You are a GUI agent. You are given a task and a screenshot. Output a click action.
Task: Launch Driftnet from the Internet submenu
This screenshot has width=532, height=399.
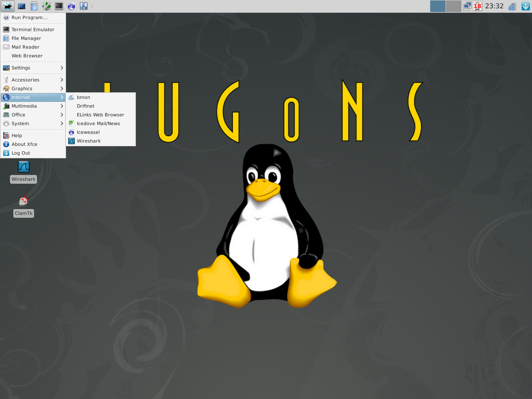point(101,106)
